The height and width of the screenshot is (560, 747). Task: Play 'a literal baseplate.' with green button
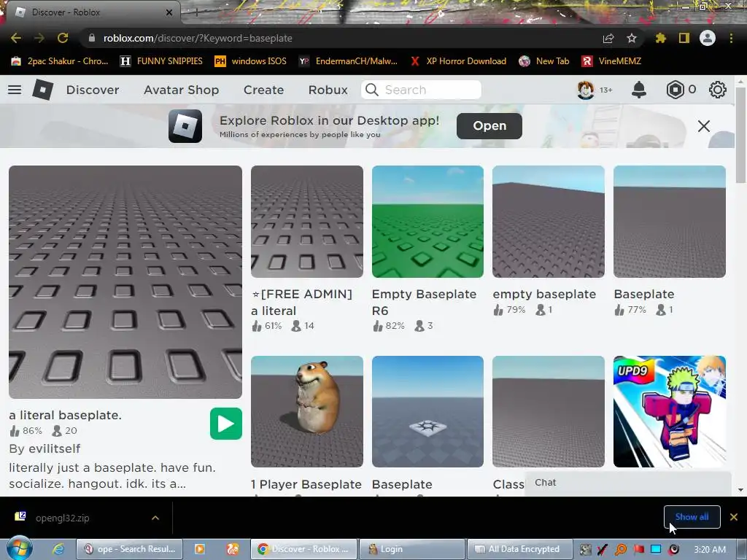tap(226, 424)
